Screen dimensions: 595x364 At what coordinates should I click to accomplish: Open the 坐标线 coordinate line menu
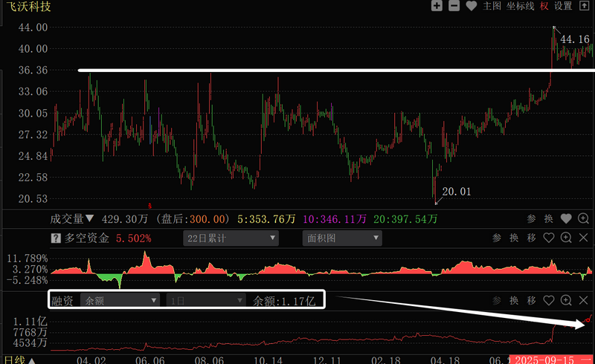[521, 6]
